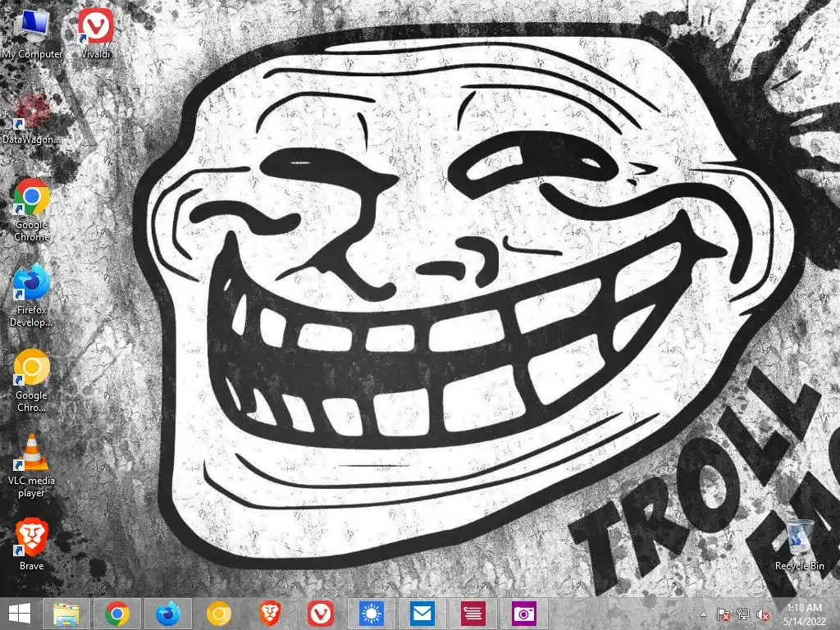The width and height of the screenshot is (840, 630).
Task: Click the muted speaker volume icon
Action: [763, 614]
